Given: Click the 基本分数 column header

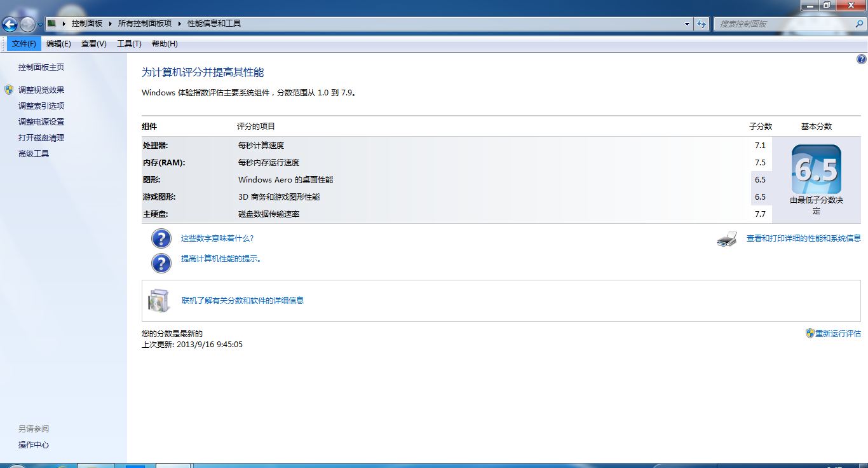Looking at the screenshot, I should pos(817,126).
